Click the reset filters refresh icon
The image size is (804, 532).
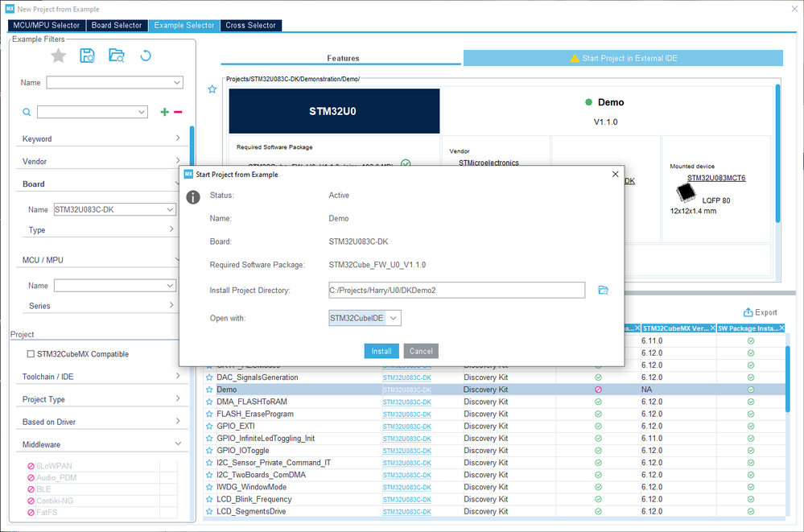[146, 56]
